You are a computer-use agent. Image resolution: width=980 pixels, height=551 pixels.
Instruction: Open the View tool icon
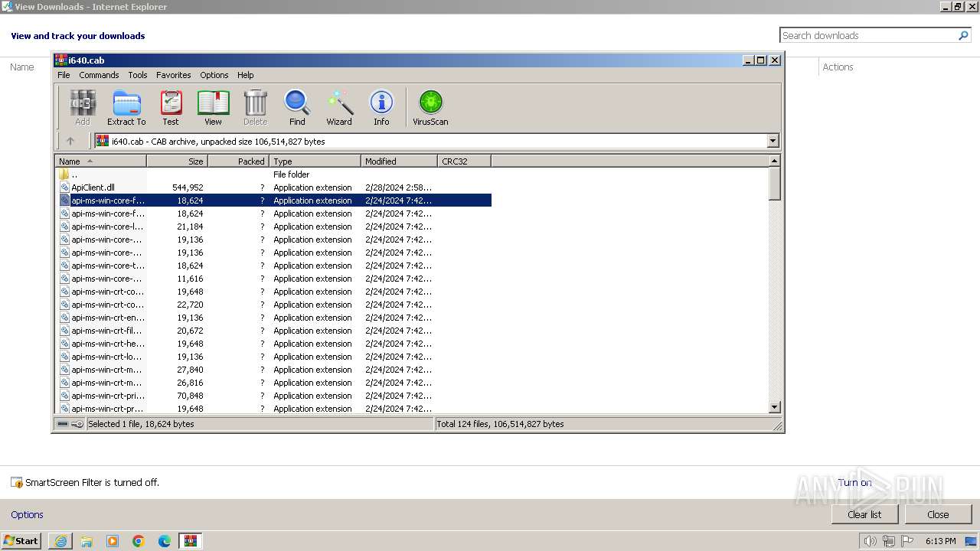click(x=213, y=107)
